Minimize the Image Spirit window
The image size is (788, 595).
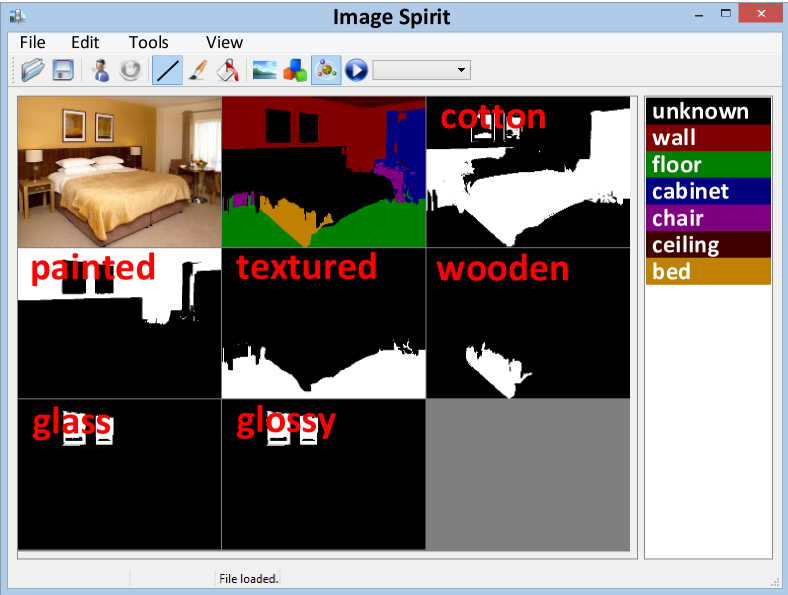(x=699, y=15)
